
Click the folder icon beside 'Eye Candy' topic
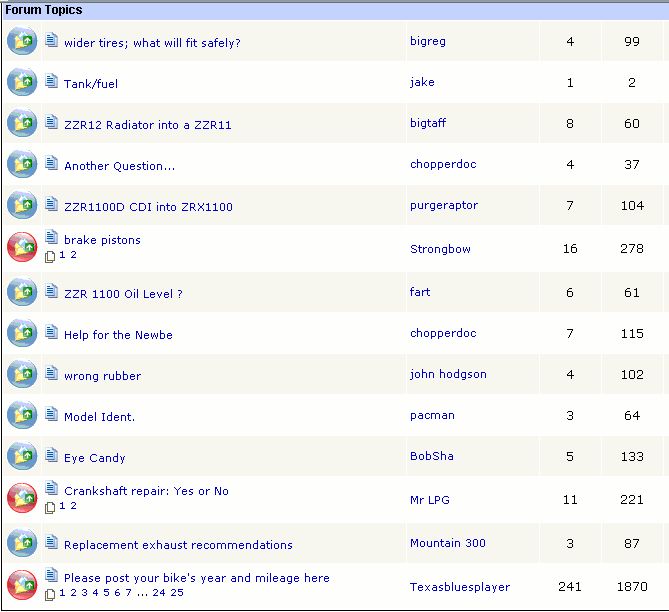click(22, 457)
